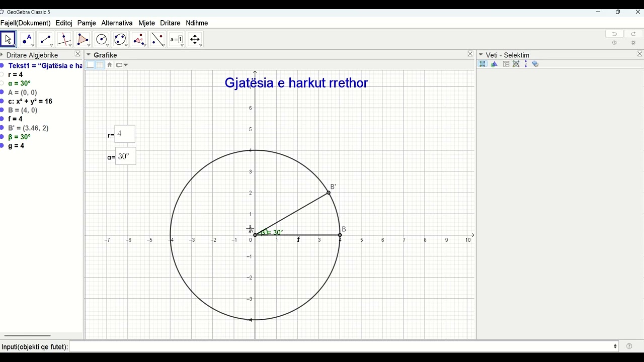Open the Graphics dots icon in Veti panel
Viewport: 644px width, 362px height.
pos(526,64)
